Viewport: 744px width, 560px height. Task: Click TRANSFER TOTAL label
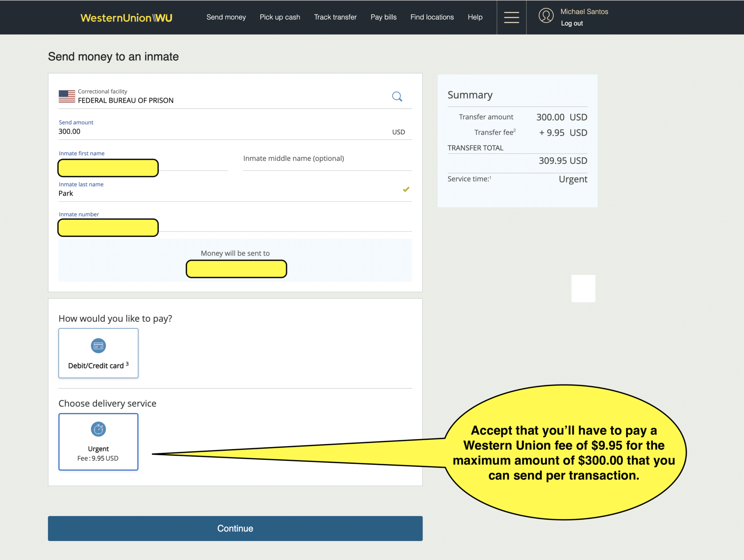pyautogui.click(x=475, y=148)
